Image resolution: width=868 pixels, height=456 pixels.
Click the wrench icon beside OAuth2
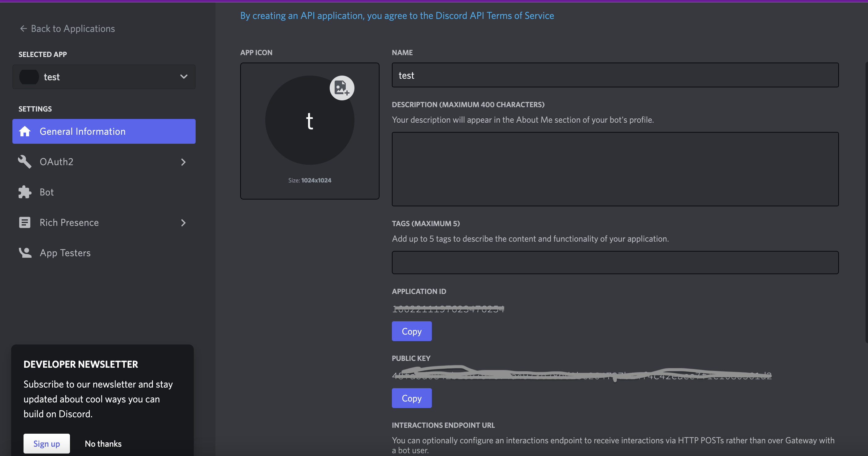[x=24, y=162]
